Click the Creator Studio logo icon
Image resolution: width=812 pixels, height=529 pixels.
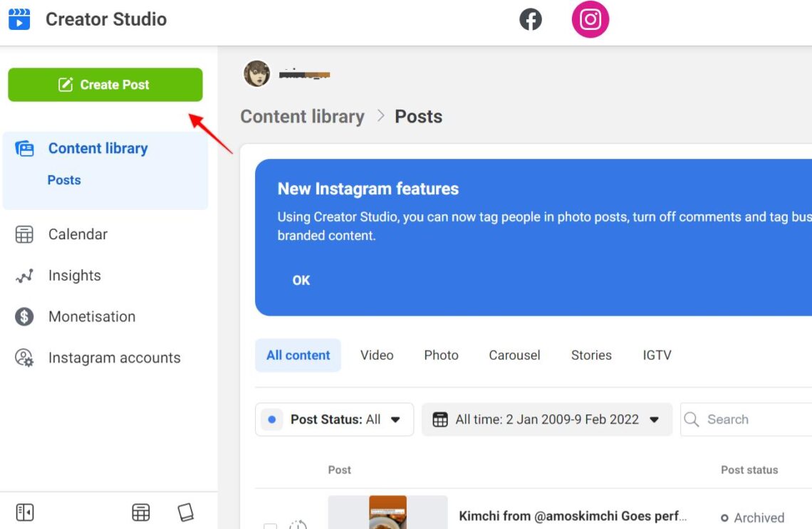point(18,19)
